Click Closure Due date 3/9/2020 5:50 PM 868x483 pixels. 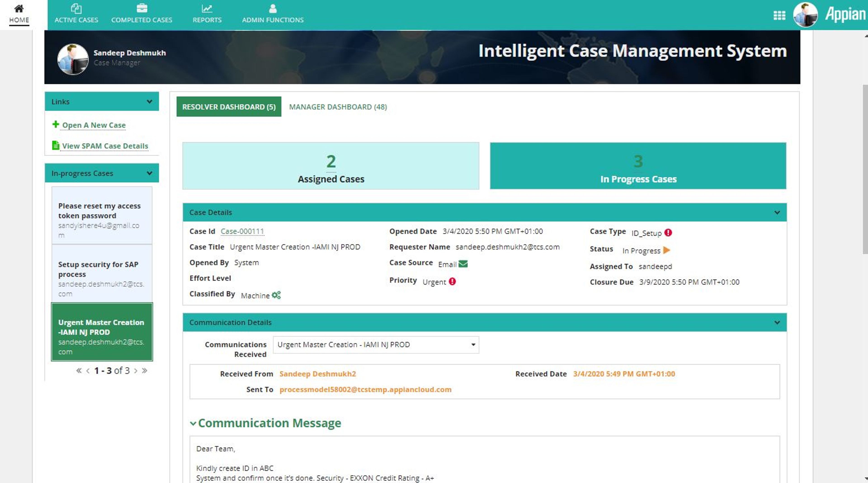pos(689,282)
